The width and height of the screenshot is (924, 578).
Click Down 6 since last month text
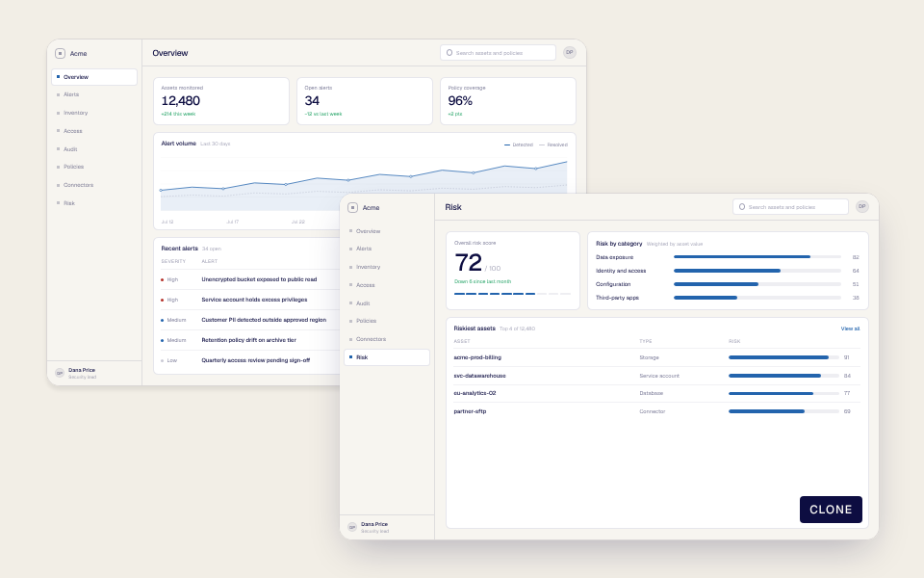click(482, 281)
